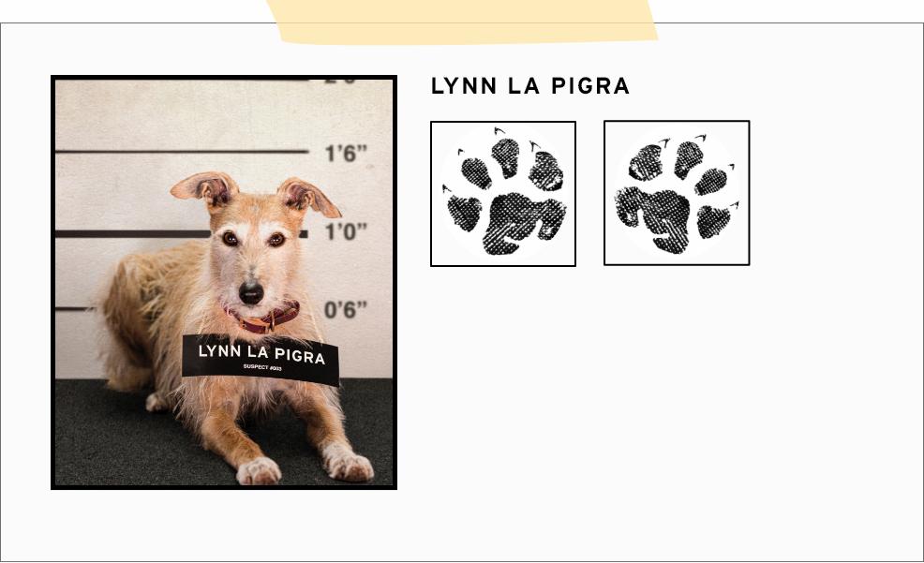Click the white front paw near the photo corner
The image size is (924, 563).
tap(348, 463)
